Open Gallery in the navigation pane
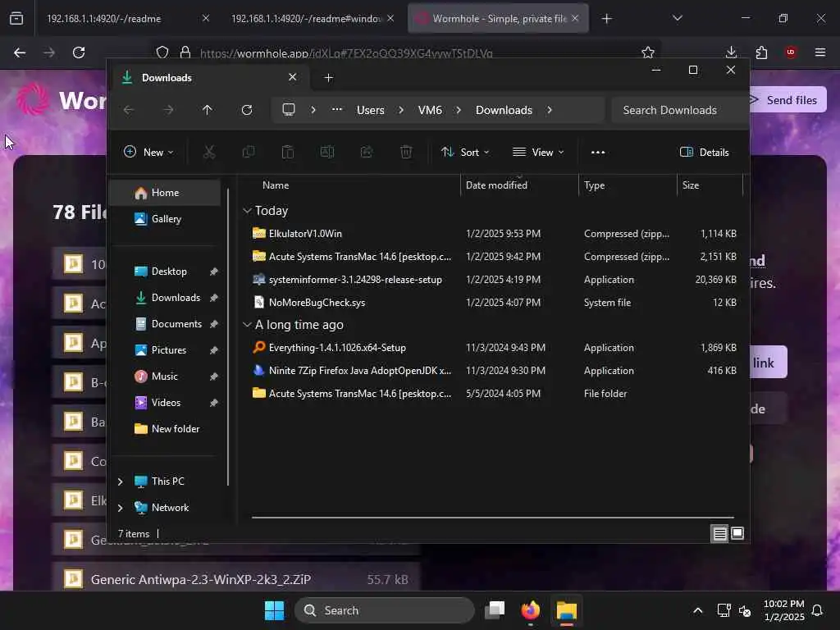The image size is (840, 630). 165,218
